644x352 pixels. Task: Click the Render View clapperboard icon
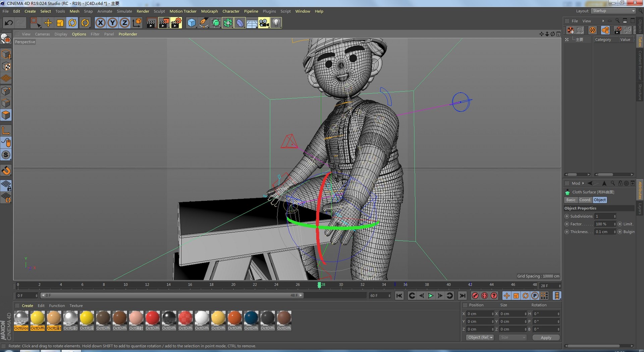click(x=151, y=23)
